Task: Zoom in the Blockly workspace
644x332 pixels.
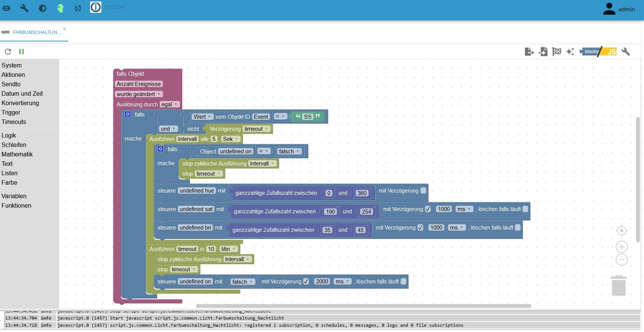Action: pos(621,247)
